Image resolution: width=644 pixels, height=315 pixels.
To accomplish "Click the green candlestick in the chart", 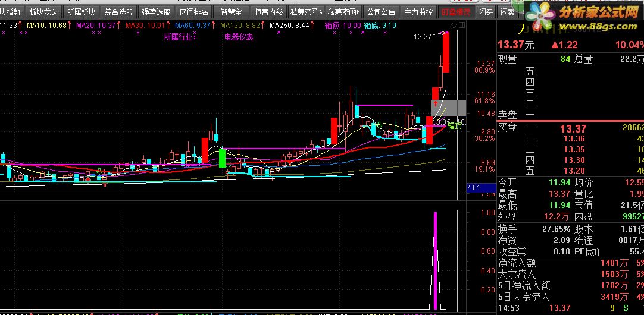I will click(222, 158).
